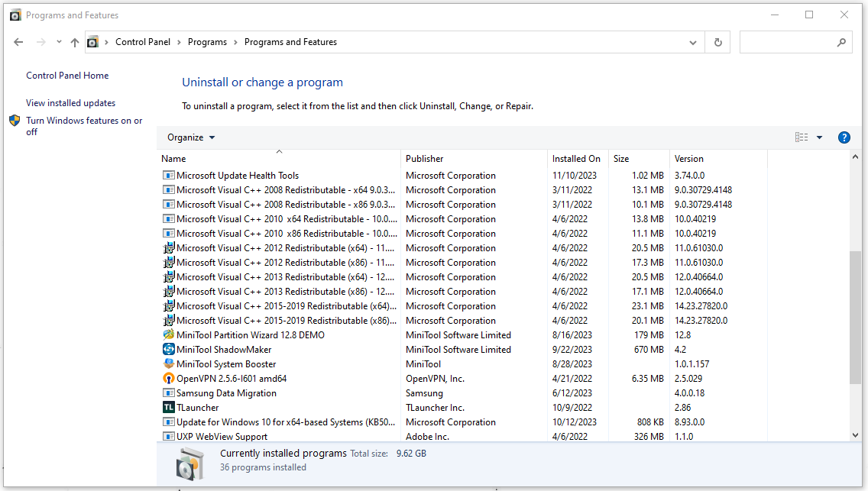Sort list by Name column header
This screenshot has width=868, height=491.
[x=278, y=159]
